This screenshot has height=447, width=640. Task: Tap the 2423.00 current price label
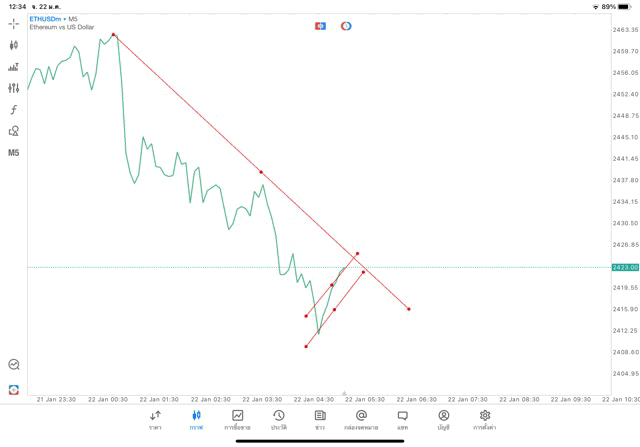coord(625,267)
